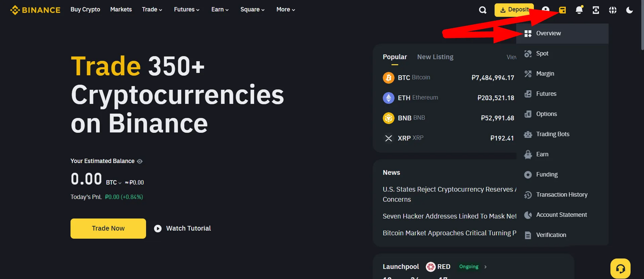Expand the Trade menu dropdown
Screen dimensions: 644x279
[x=152, y=9]
